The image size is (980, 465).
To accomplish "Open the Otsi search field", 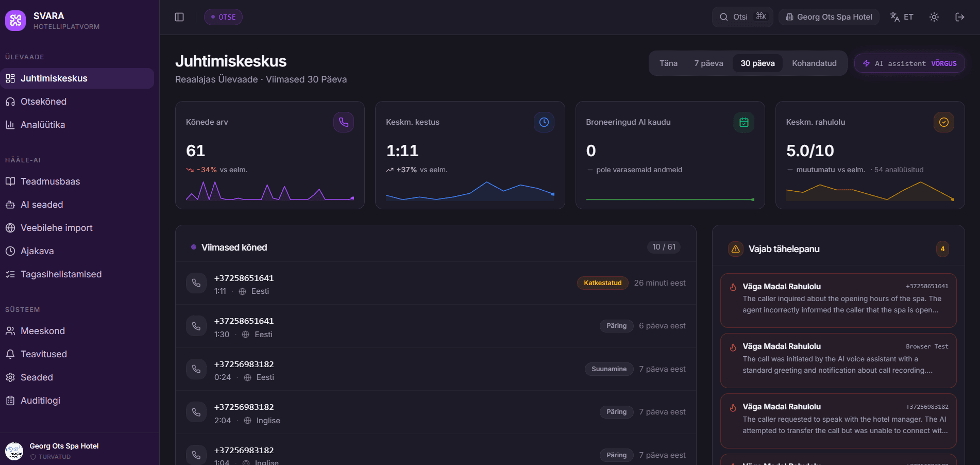I will [742, 17].
